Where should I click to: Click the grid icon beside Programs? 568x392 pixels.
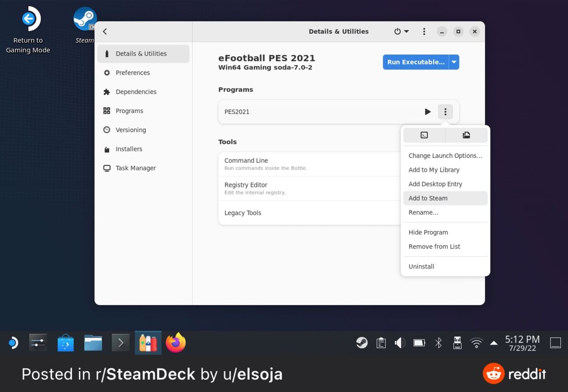click(x=106, y=111)
